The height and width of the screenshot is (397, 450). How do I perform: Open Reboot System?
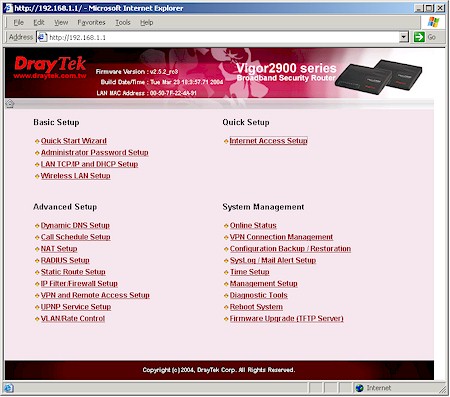point(256,307)
